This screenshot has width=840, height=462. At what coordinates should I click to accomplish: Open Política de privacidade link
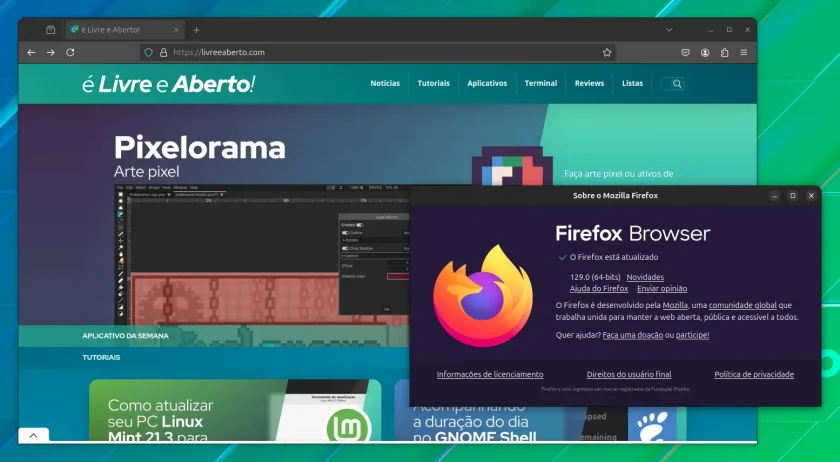pyautogui.click(x=754, y=375)
